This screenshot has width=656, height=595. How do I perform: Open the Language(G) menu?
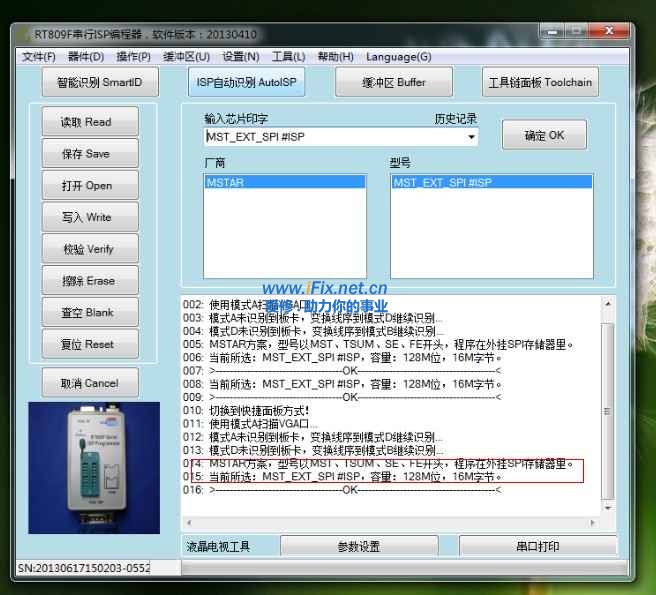click(x=398, y=57)
